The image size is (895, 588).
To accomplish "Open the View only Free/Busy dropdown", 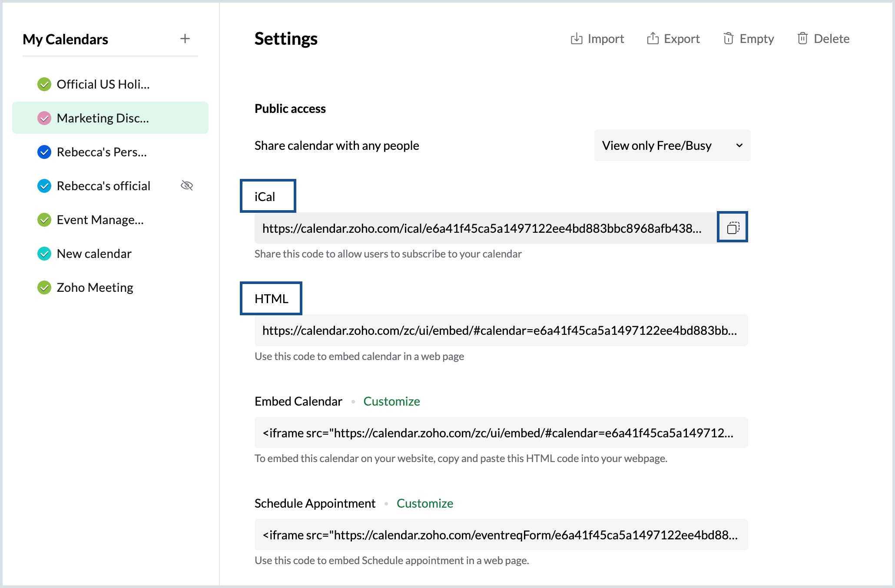I will coord(672,145).
